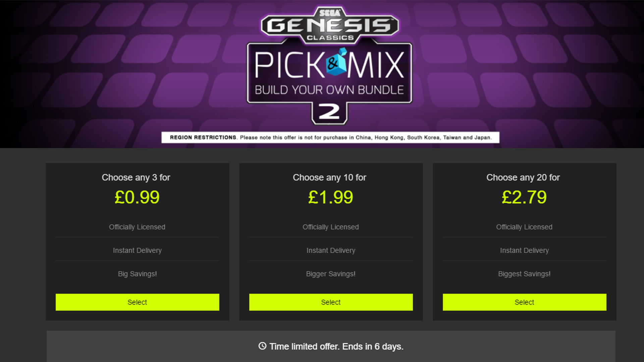Image resolution: width=644 pixels, height=362 pixels.
Task: Click the Biggest Savings! text
Action: tap(524, 274)
